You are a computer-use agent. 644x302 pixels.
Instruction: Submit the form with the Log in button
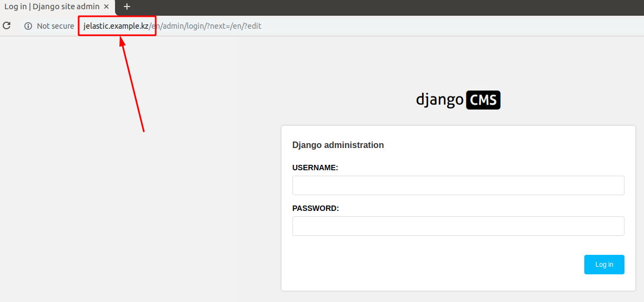coord(604,265)
